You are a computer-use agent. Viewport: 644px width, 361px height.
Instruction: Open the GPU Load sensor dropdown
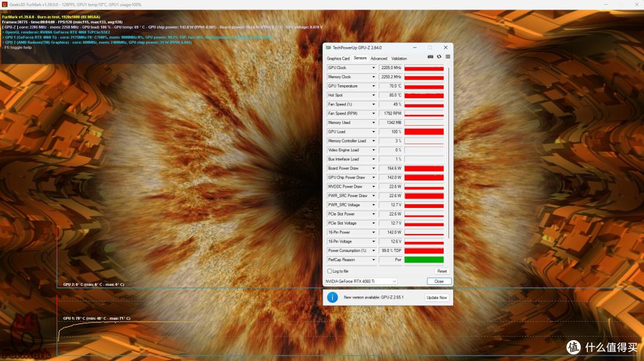373,132
